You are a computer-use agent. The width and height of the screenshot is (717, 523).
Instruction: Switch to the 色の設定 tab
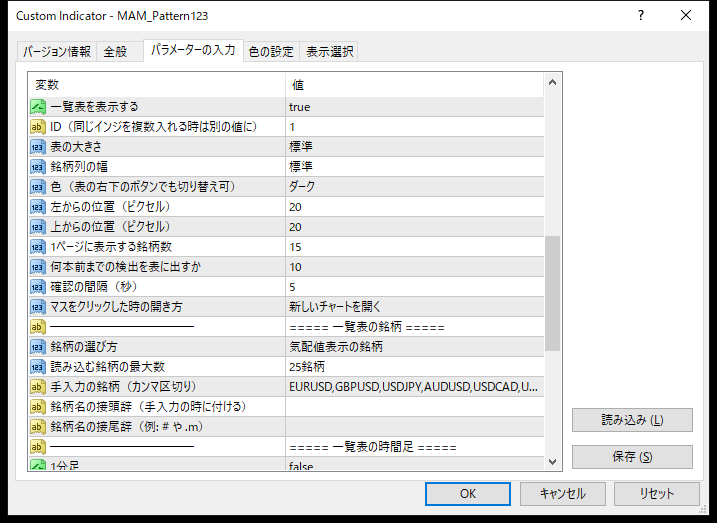271,52
